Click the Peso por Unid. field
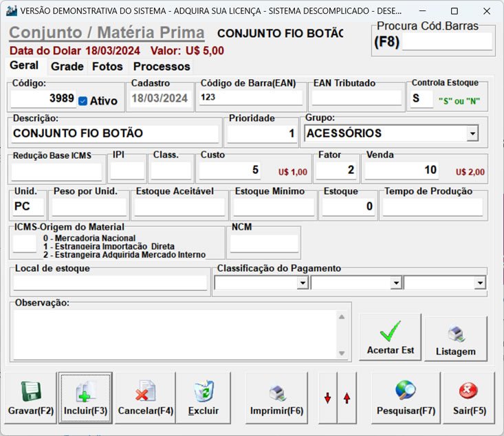Screen dimensions: 504x436 pos(89,206)
